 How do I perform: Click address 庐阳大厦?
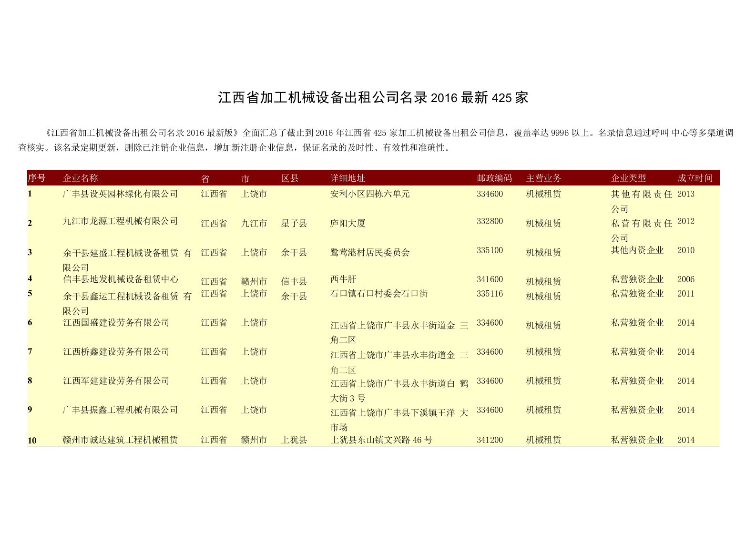[x=348, y=223]
